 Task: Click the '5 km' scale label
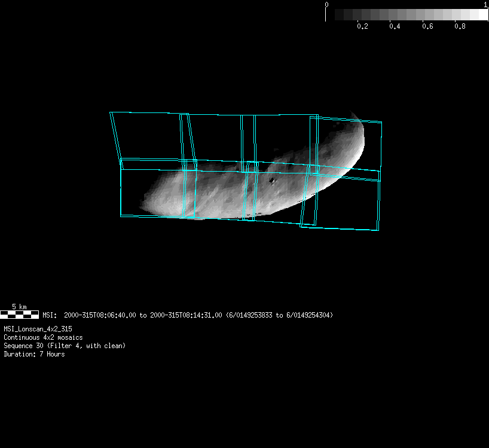pos(19,307)
